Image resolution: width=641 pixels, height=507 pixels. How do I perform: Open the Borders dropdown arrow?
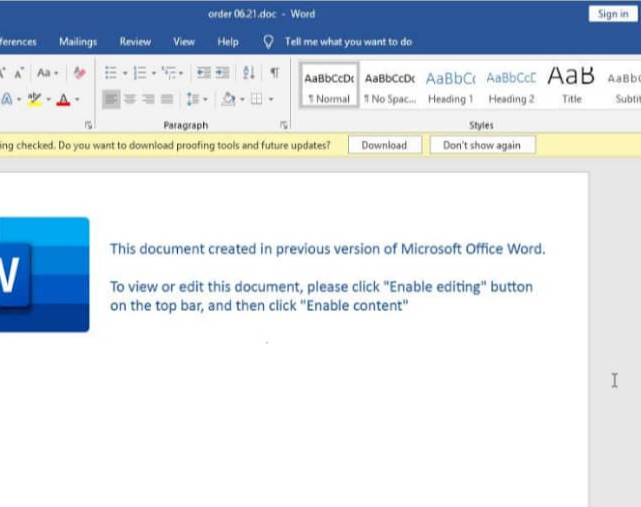271,99
